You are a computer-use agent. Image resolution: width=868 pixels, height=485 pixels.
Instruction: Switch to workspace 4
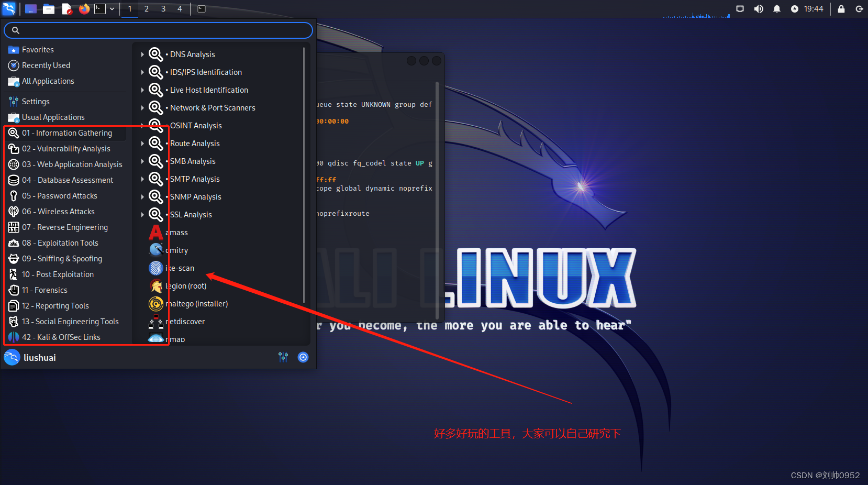pyautogui.click(x=180, y=9)
